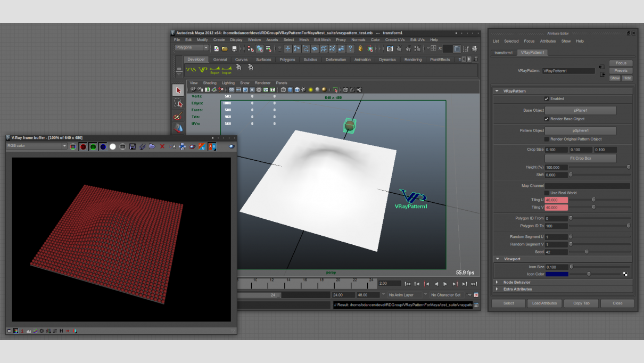Select the Lasso tool in Maya toolbox
This screenshot has height=363, width=644.
pos(178,103)
